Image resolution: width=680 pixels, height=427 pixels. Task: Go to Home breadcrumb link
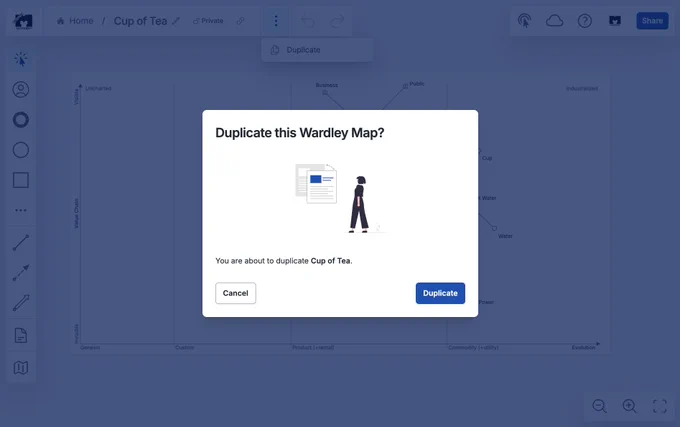coord(75,21)
